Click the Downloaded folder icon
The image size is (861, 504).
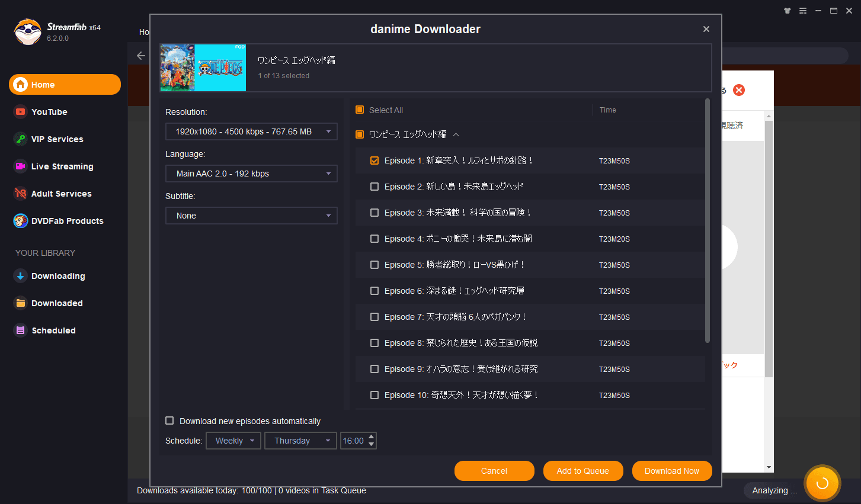pos(21,303)
